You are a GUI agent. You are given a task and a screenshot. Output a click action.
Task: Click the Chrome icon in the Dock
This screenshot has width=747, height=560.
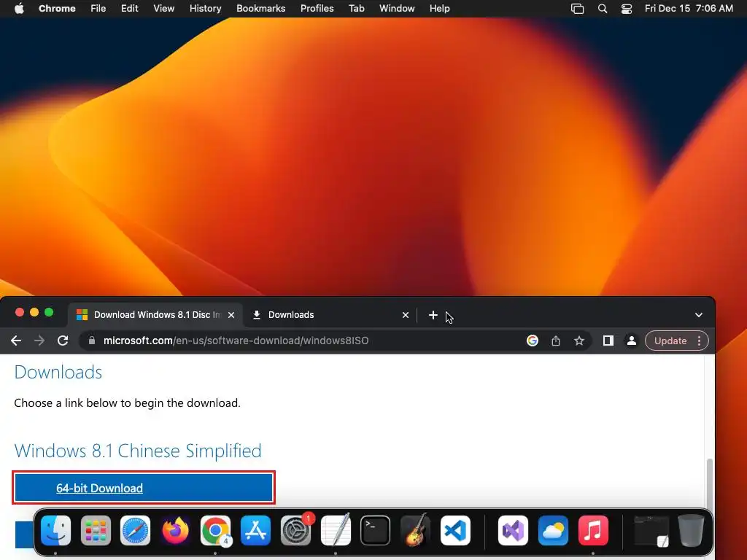tap(215, 530)
